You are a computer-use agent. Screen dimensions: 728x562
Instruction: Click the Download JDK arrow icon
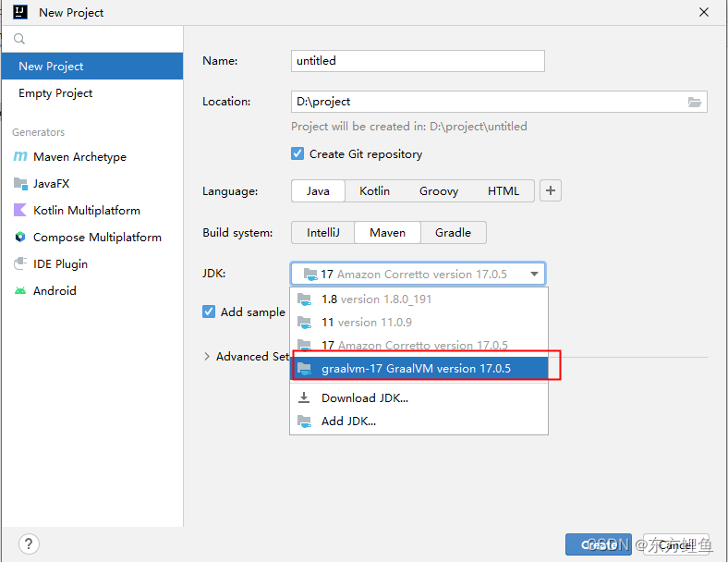point(304,397)
